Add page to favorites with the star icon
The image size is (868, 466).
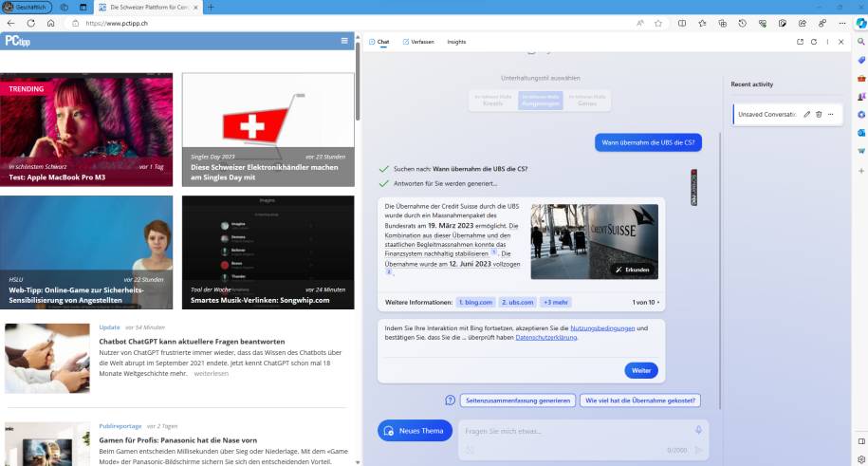tap(658, 24)
